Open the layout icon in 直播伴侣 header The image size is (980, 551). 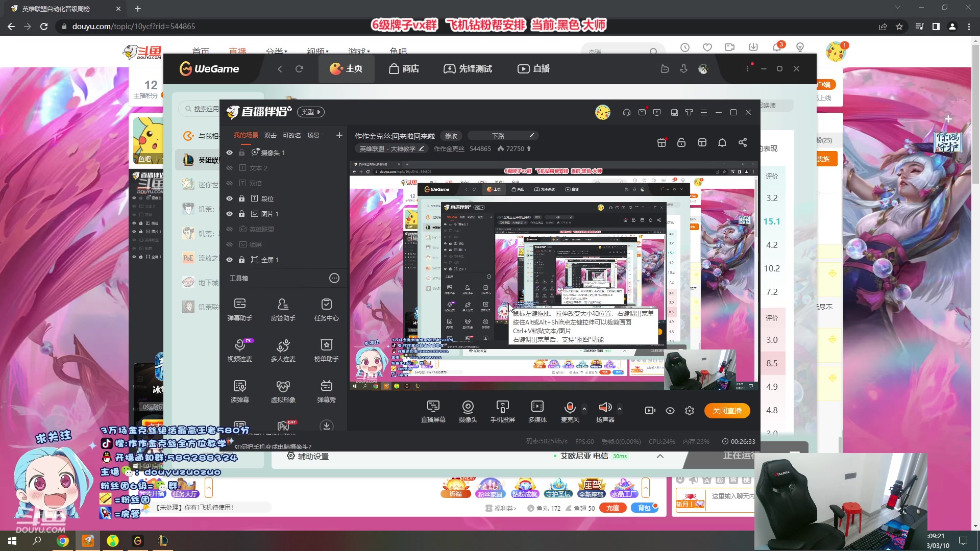tap(702, 142)
